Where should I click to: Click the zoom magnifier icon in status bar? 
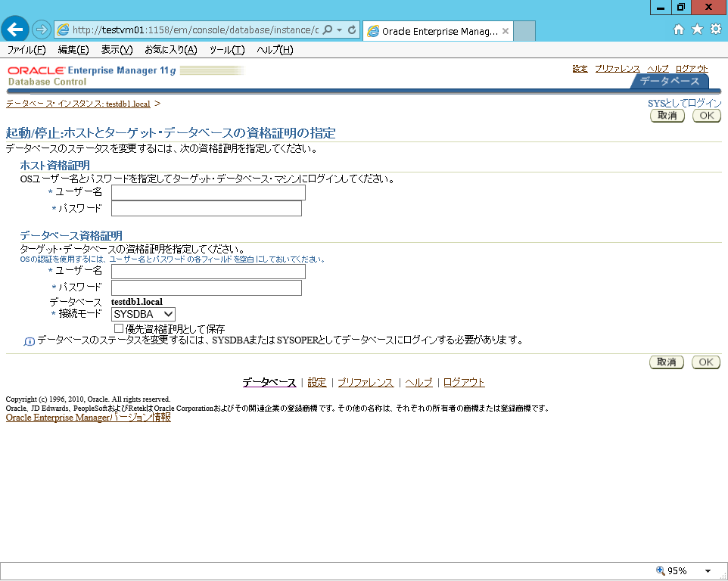660,570
